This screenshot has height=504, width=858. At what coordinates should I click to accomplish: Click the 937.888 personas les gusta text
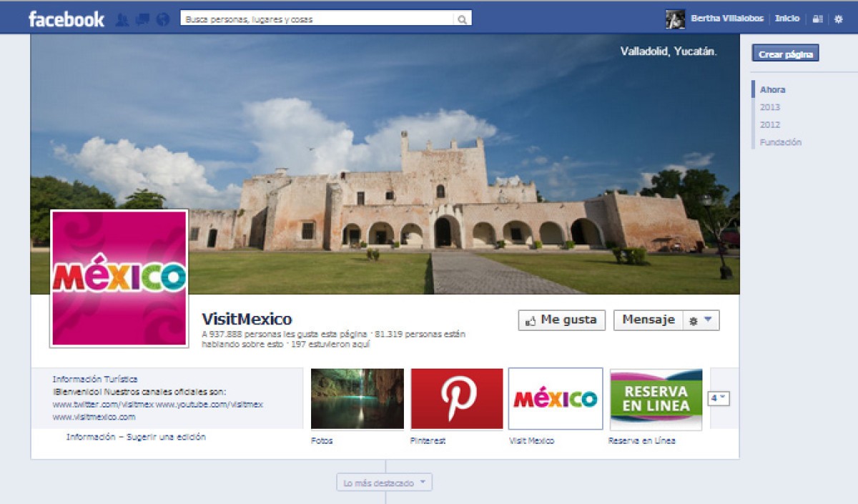point(285,334)
